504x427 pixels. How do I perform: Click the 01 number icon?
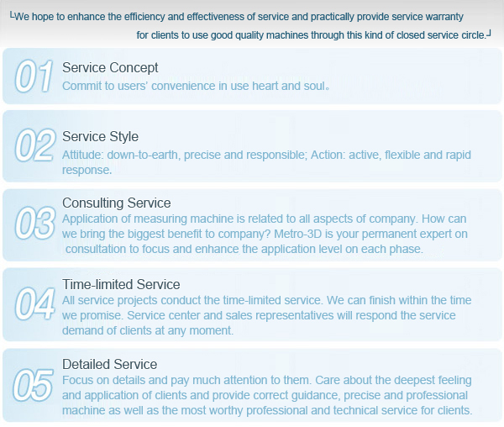pyautogui.click(x=34, y=76)
